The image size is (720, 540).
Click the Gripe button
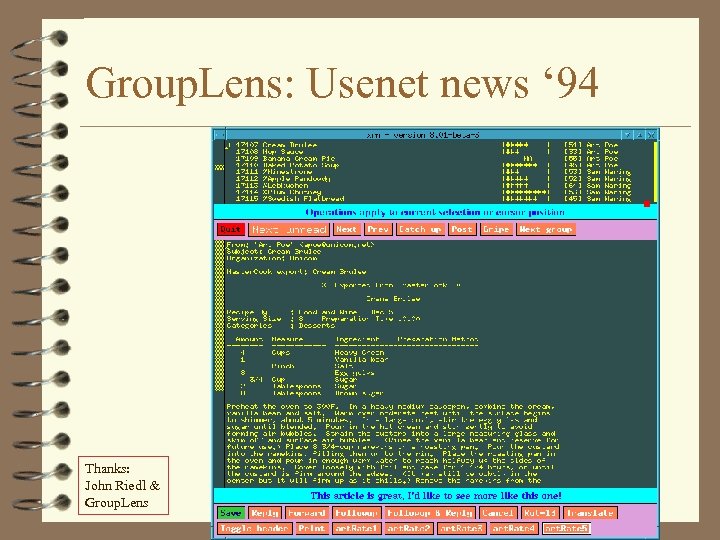(x=495, y=229)
